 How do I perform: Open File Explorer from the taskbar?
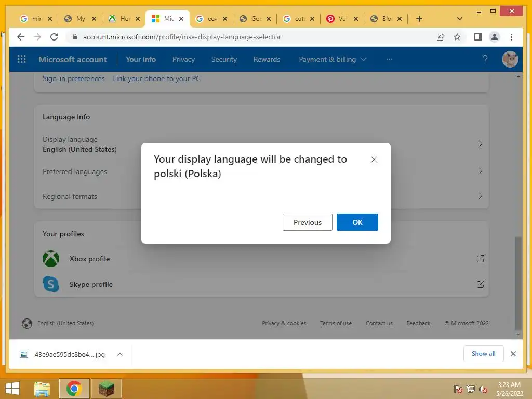point(42,389)
